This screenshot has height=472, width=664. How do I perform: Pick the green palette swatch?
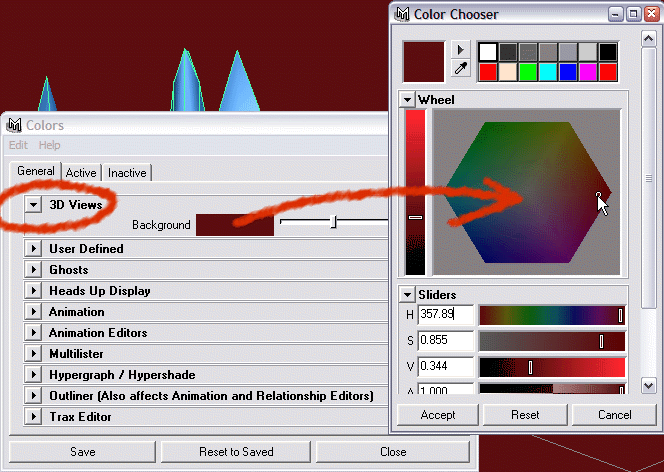click(528, 72)
